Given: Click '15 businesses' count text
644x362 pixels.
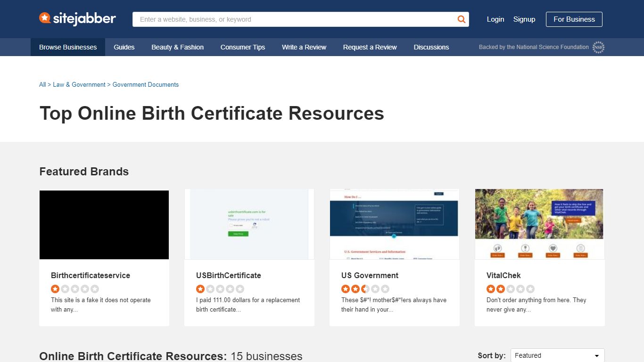Looking at the screenshot, I should [266, 356].
